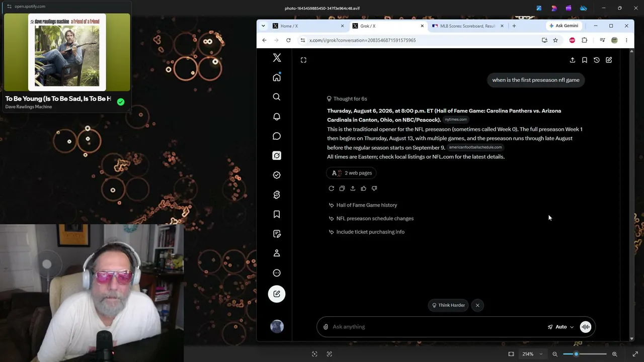The width and height of the screenshot is (644, 362).
Task: Open Explore search in the X sidebar
Action: [x=277, y=97]
